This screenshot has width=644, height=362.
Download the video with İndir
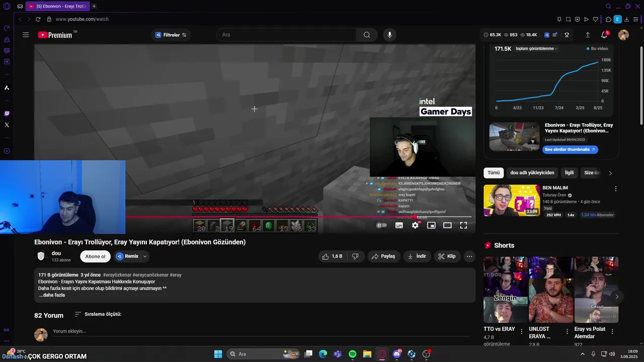coord(417,256)
